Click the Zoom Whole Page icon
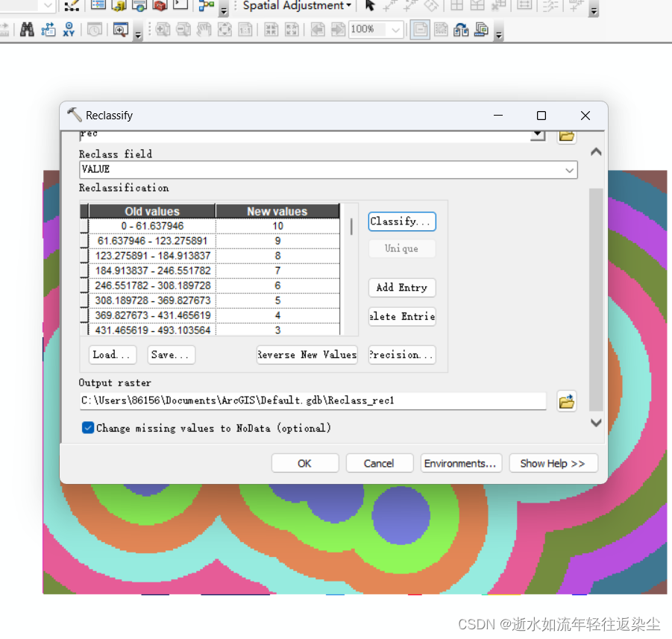 pyautogui.click(x=224, y=30)
